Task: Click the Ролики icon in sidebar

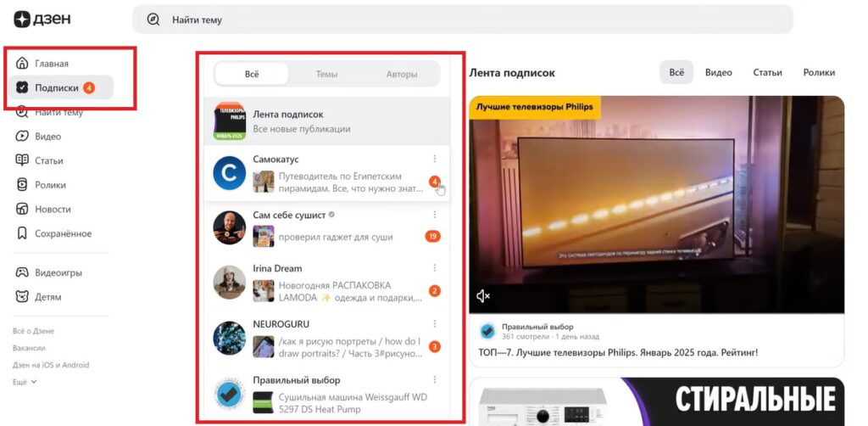Action: pos(22,185)
